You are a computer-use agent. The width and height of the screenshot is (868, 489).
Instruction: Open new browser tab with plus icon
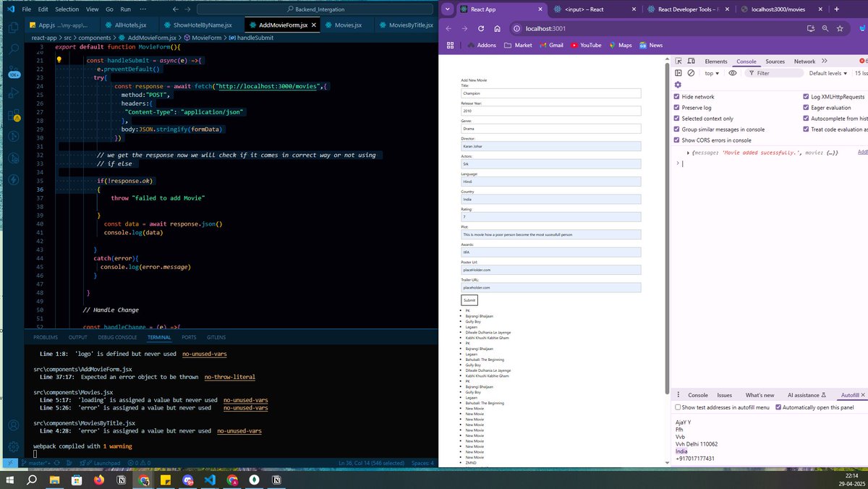tap(837, 9)
